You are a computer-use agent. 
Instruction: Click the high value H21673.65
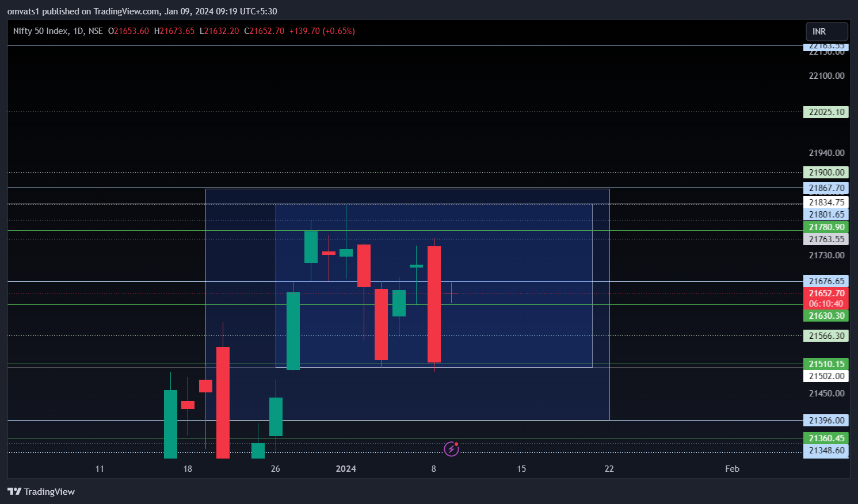click(174, 31)
